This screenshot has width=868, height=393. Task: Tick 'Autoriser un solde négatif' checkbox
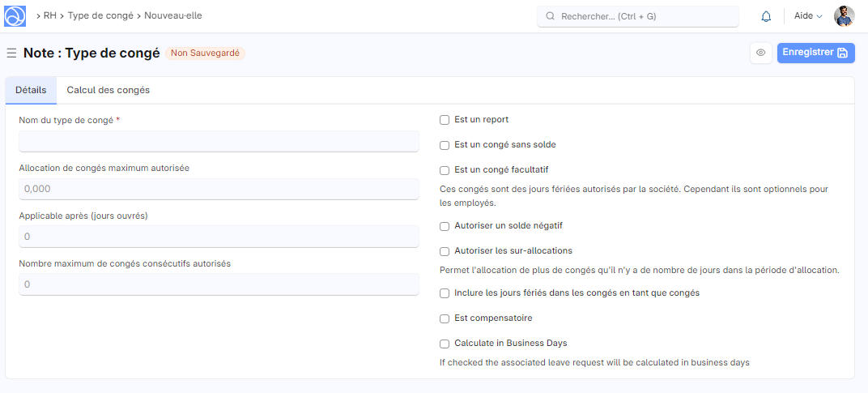pos(445,226)
